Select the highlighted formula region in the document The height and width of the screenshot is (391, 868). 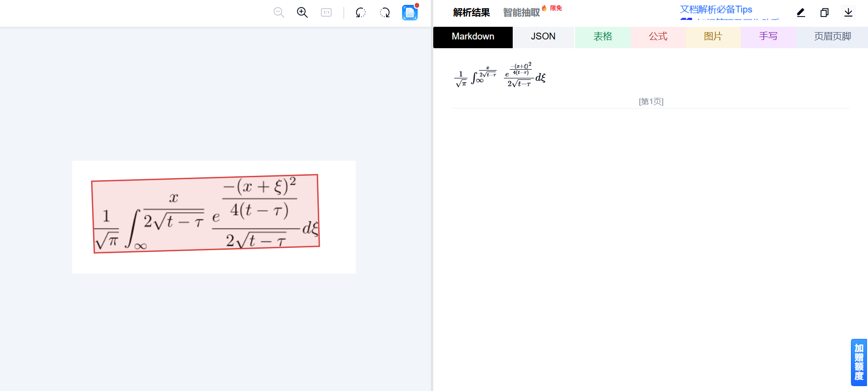206,214
